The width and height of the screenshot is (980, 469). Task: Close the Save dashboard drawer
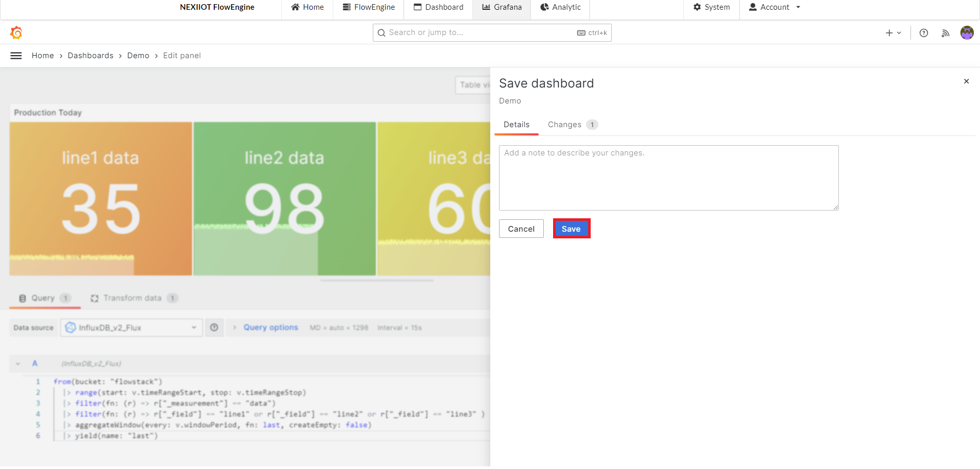(967, 81)
